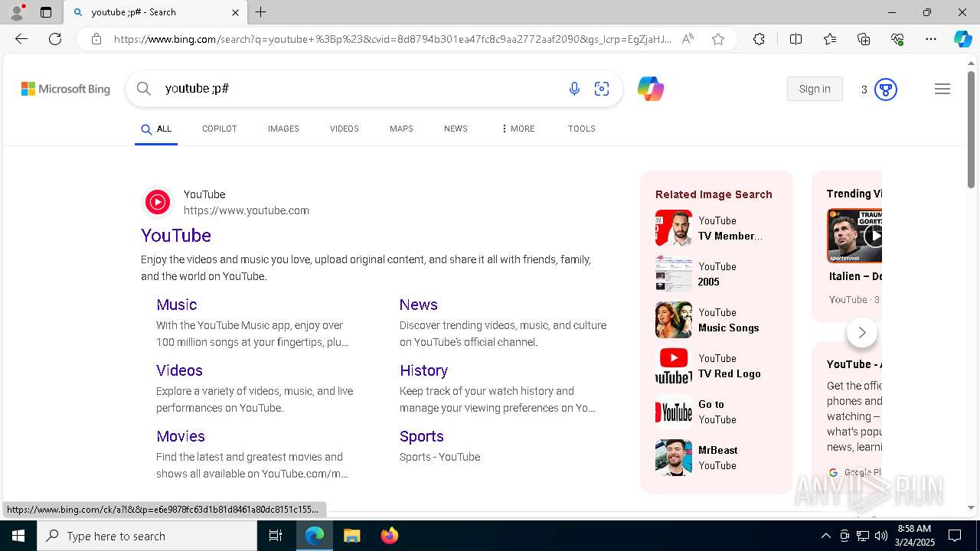Start voice search with microphone icon

(574, 90)
